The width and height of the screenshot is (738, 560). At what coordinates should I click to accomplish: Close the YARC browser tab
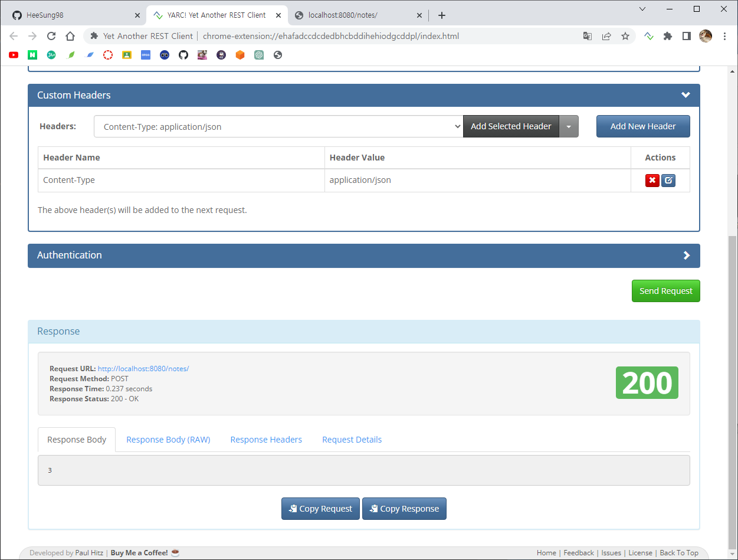(278, 15)
